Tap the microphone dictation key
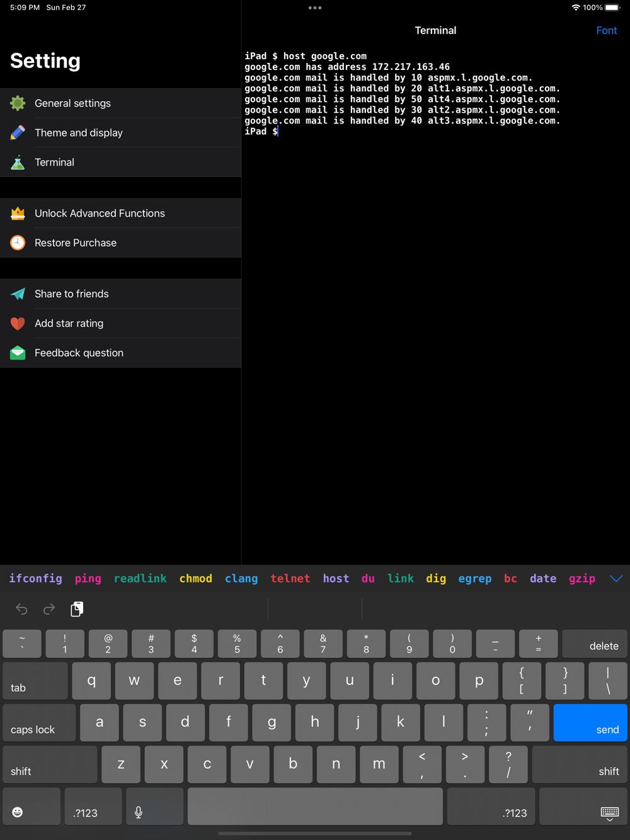 155,806
